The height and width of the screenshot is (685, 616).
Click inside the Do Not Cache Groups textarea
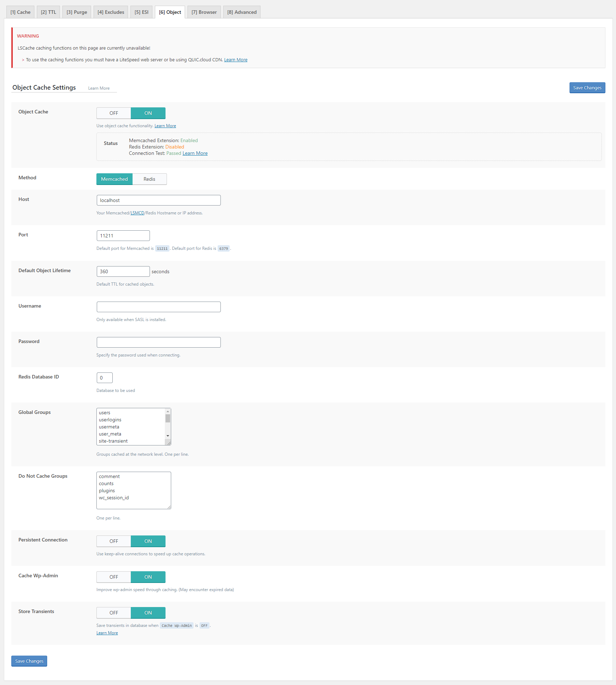coord(134,490)
